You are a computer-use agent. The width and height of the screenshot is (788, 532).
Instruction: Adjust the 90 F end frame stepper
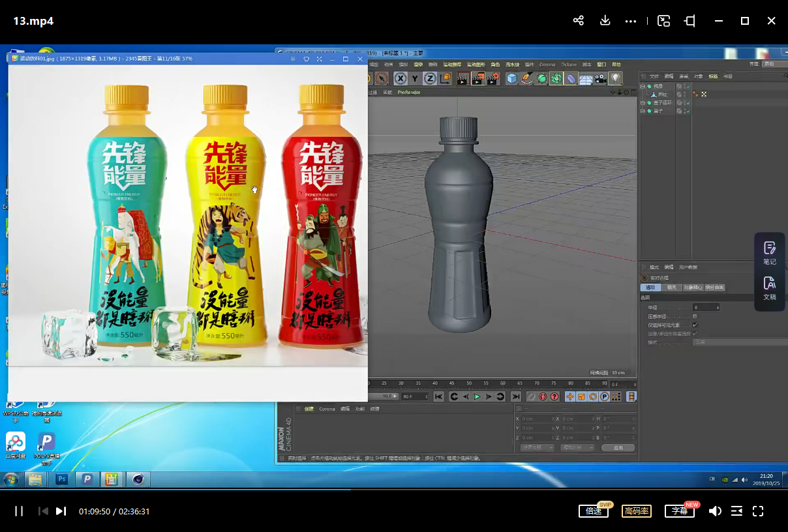point(427,396)
